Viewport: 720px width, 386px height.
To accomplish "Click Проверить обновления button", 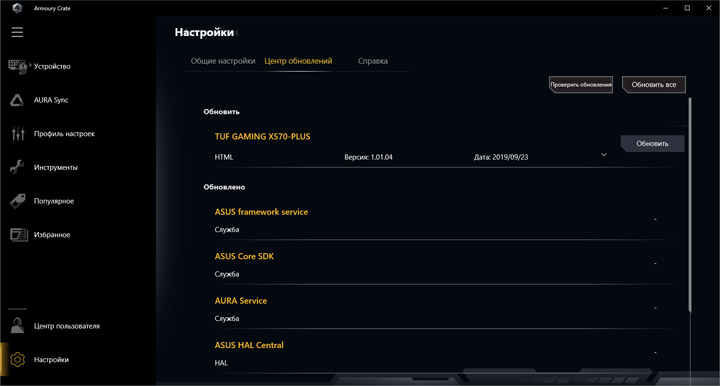I will (x=581, y=85).
